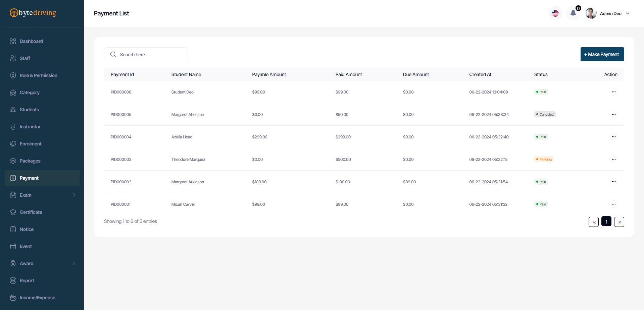Select page 1 in pagination

coord(606,222)
